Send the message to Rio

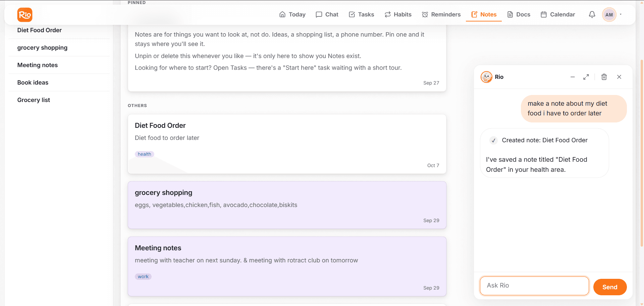610,287
